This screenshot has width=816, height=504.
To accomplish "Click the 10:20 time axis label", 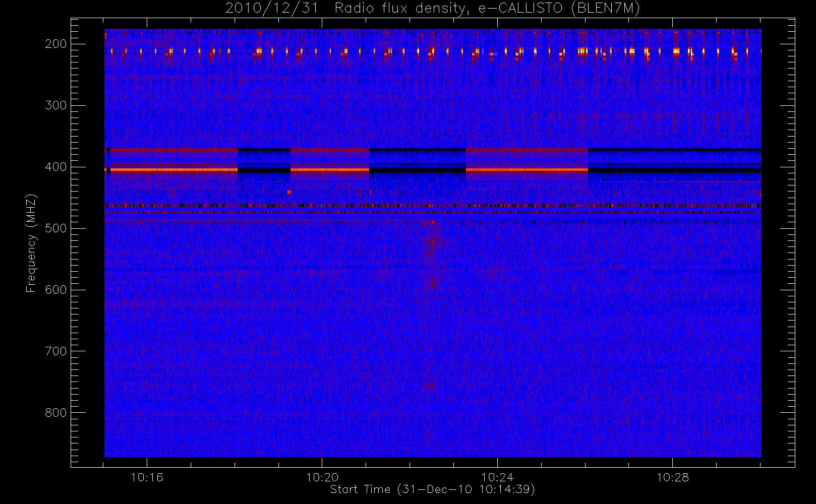I will 322,477.
